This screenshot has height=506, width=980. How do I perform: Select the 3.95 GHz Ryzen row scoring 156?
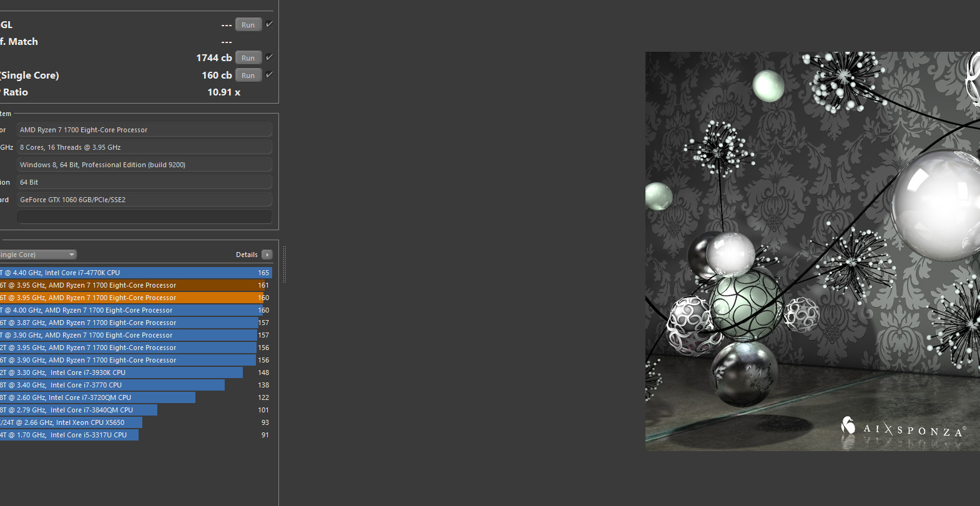point(136,348)
